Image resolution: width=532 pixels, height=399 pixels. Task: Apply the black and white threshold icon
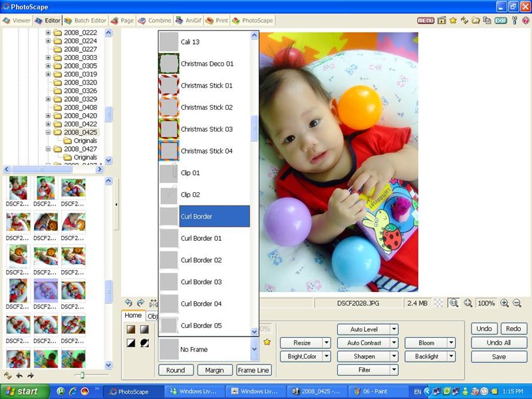131,343
